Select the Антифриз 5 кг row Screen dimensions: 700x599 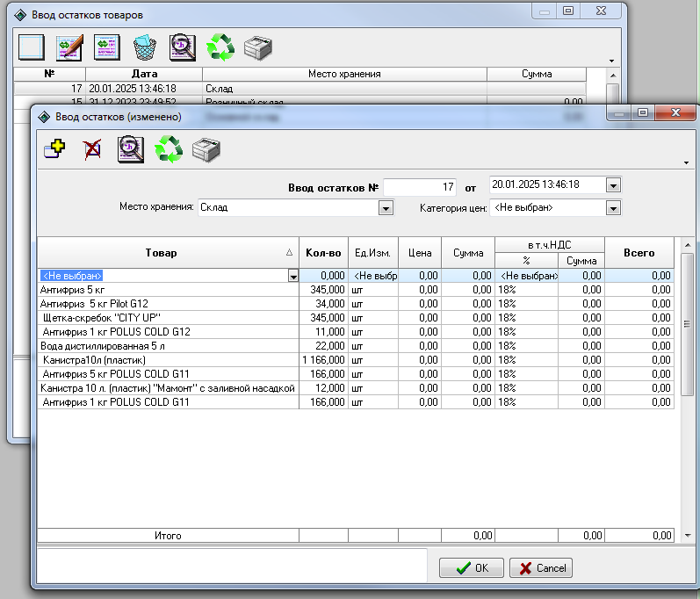tap(356, 290)
